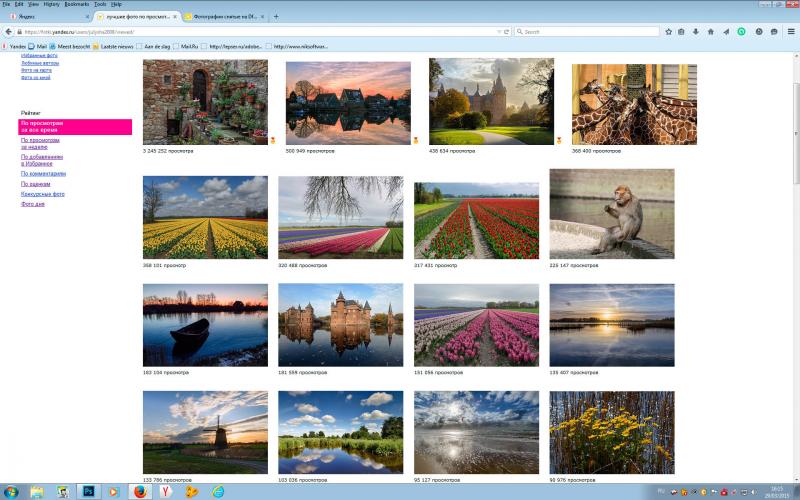The width and height of the screenshot is (800, 500).
Task: Click the dark round clock-like toolbar icon
Action: click(759, 32)
